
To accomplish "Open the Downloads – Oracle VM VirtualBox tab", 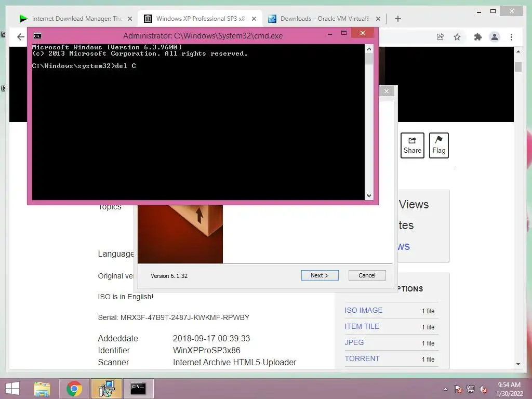I will 324,19.
